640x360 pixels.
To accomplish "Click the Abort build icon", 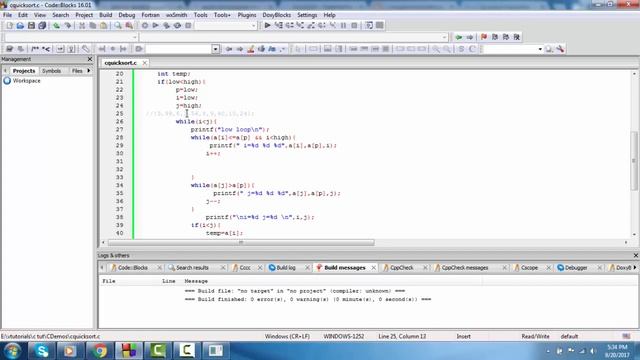I will click(x=188, y=26).
